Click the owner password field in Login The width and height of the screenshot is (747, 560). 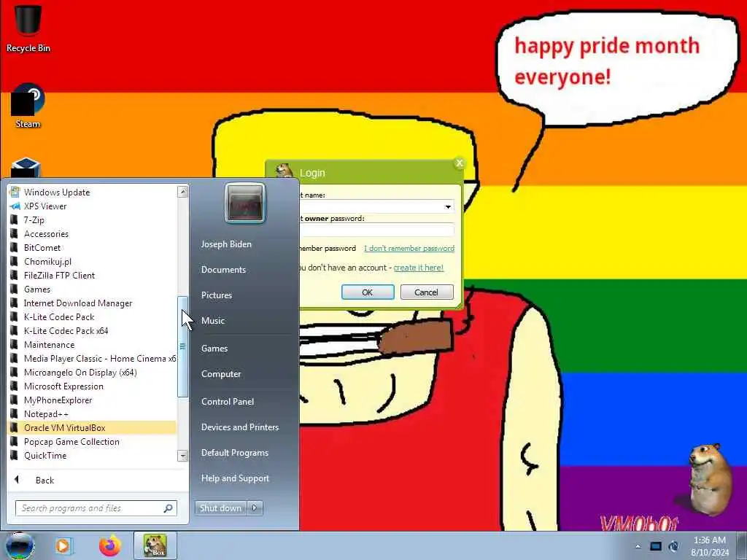pyautogui.click(x=376, y=231)
